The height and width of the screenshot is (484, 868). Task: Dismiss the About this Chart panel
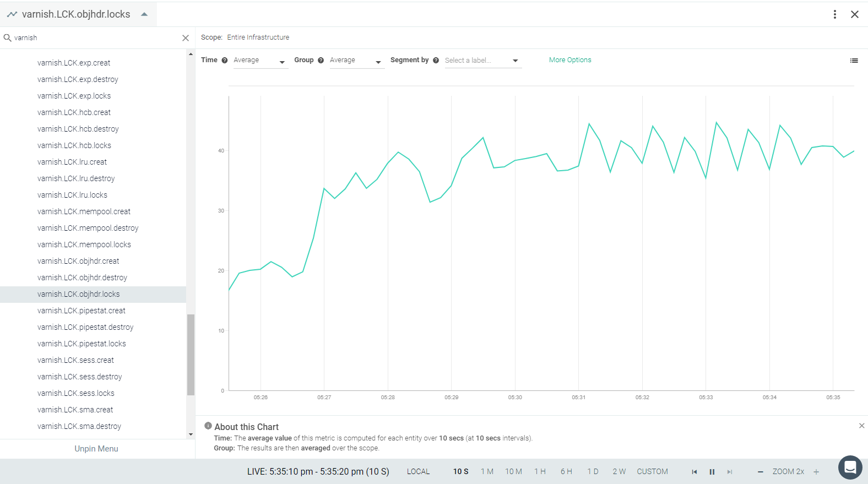(862, 426)
